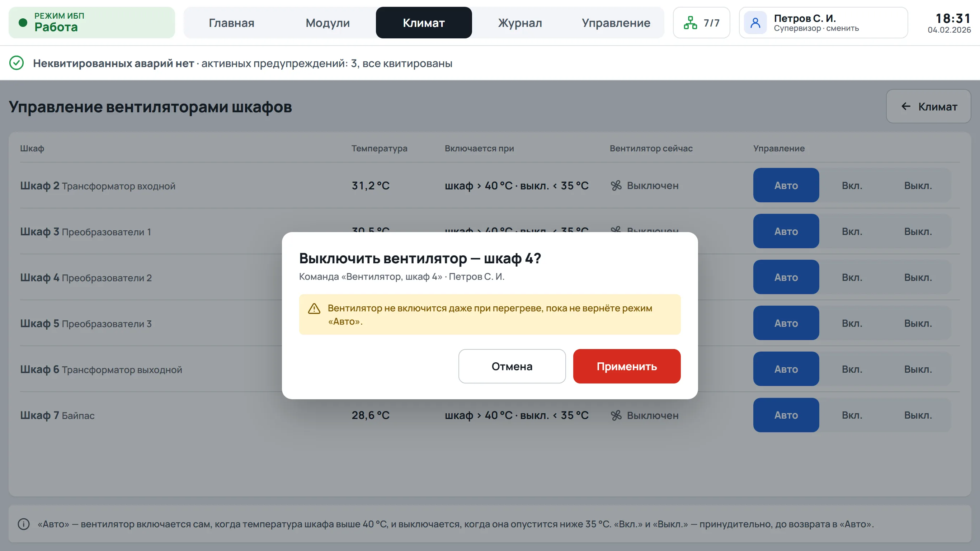The height and width of the screenshot is (551, 980).
Task: Click the user avatar icon beside Петров С. И.
Action: click(x=755, y=23)
